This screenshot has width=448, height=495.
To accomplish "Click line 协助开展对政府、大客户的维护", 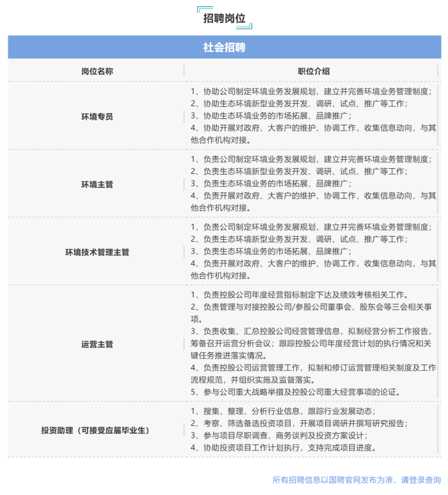I will [x=314, y=134].
